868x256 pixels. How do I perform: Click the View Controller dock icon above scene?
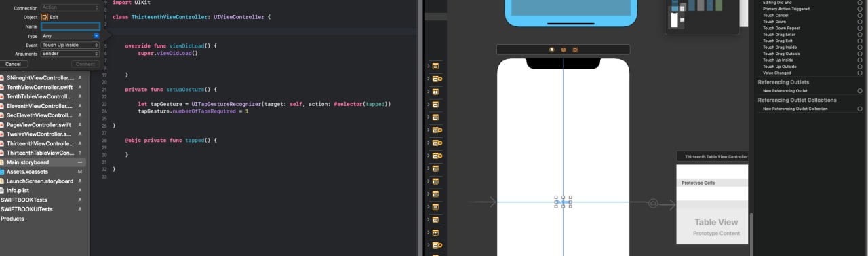pyautogui.click(x=551, y=50)
